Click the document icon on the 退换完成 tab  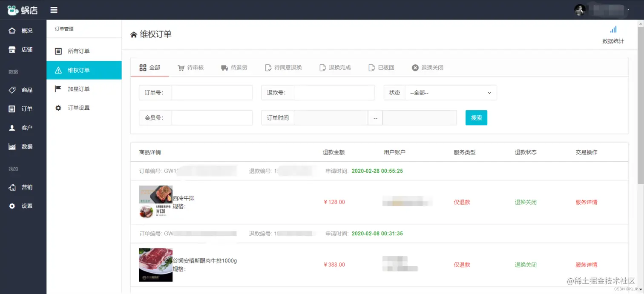(322, 68)
